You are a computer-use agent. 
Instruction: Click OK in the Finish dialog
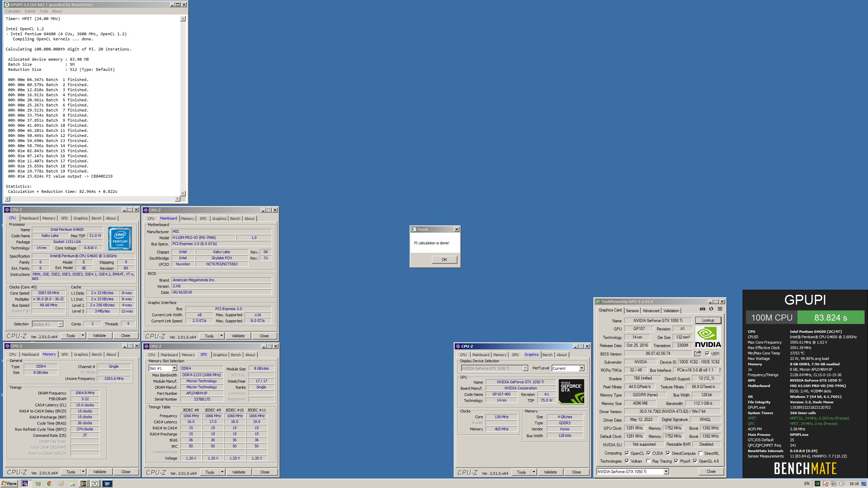pyautogui.click(x=444, y=260)
